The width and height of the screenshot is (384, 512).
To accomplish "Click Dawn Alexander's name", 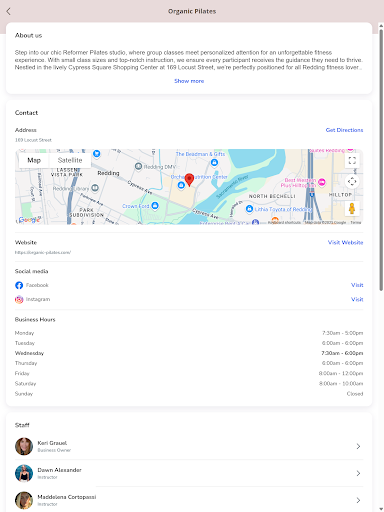I will click(x=59, y=470).
